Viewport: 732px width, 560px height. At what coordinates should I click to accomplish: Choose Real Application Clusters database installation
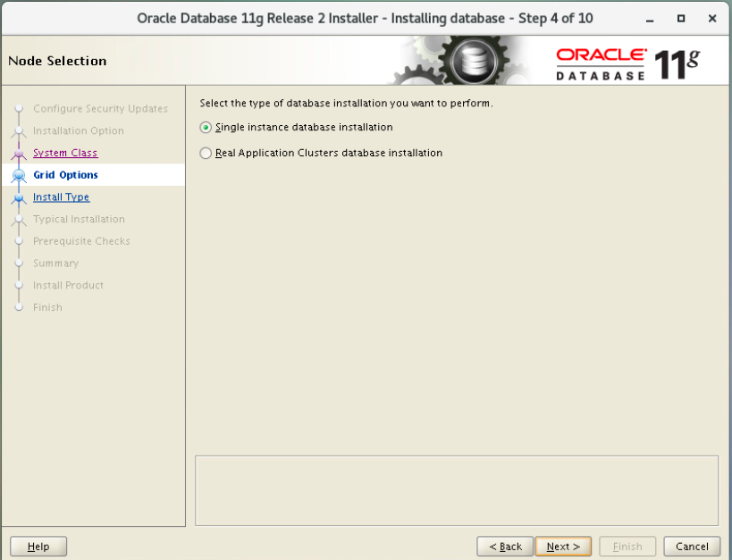[x=206, y=153]
